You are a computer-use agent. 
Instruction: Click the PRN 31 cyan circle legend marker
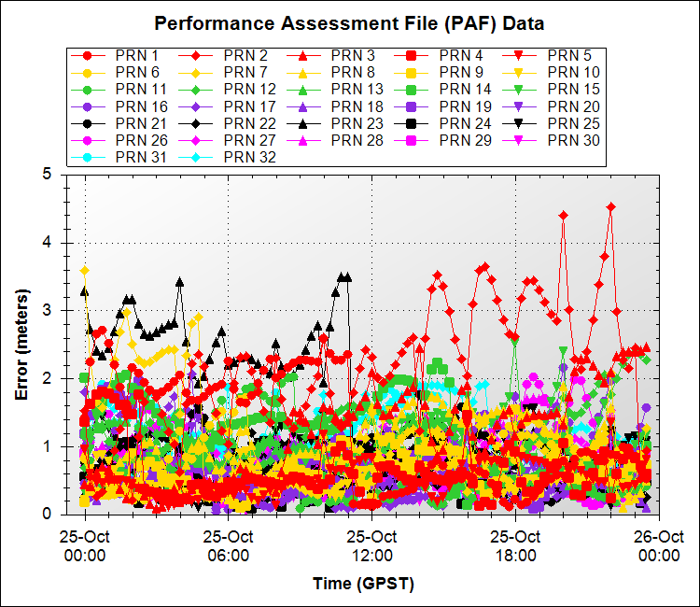pos(86,157)
